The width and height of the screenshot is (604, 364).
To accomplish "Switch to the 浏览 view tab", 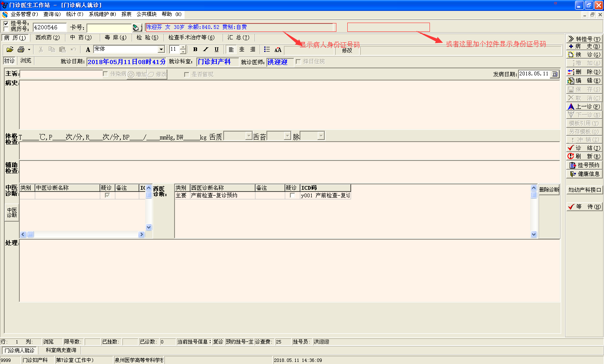I will pos(26,61).
